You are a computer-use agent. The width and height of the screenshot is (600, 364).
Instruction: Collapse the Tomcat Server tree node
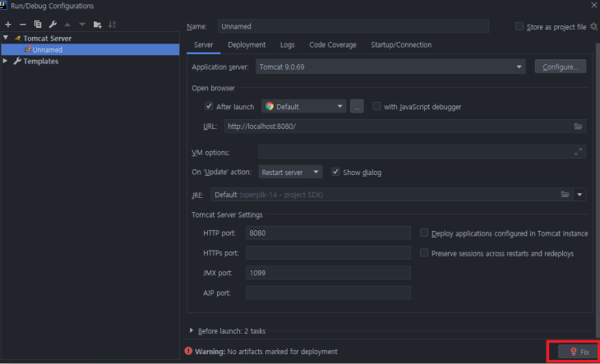[6, 38]
